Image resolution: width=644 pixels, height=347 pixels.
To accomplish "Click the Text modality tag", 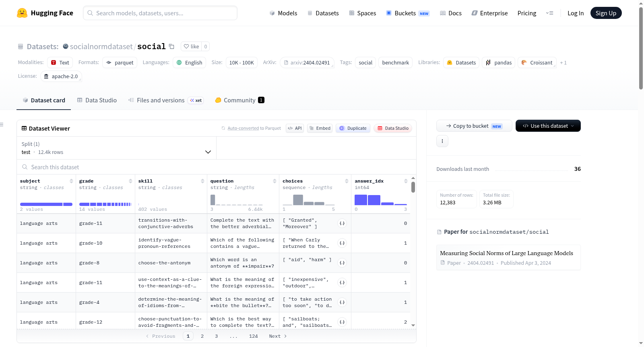I will 60,62.
